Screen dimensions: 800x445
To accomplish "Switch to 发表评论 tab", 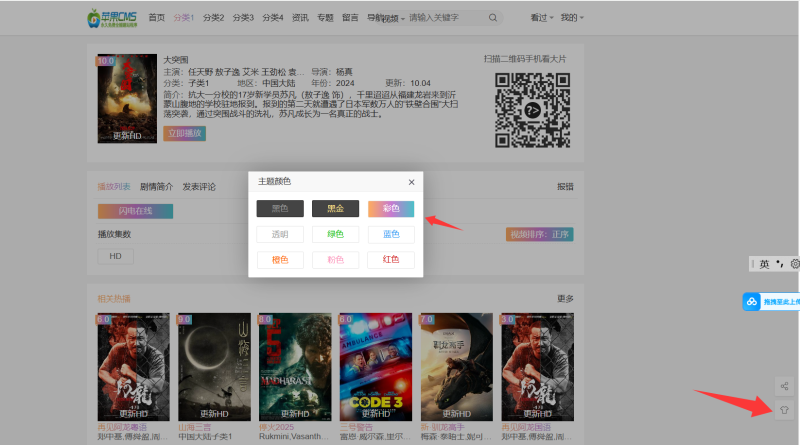I will coord(199,187).
